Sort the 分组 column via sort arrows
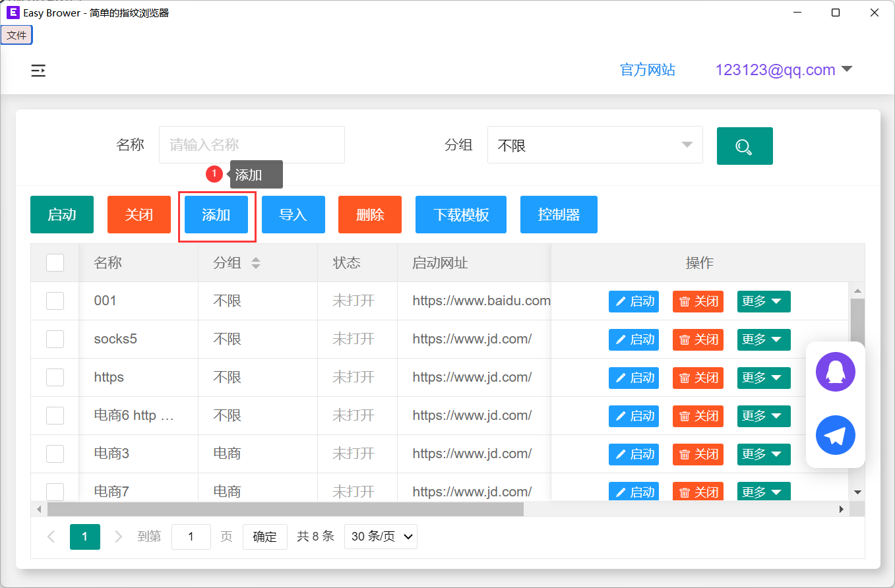The width and height of the screenshot is (895, 588). (256, 263)
